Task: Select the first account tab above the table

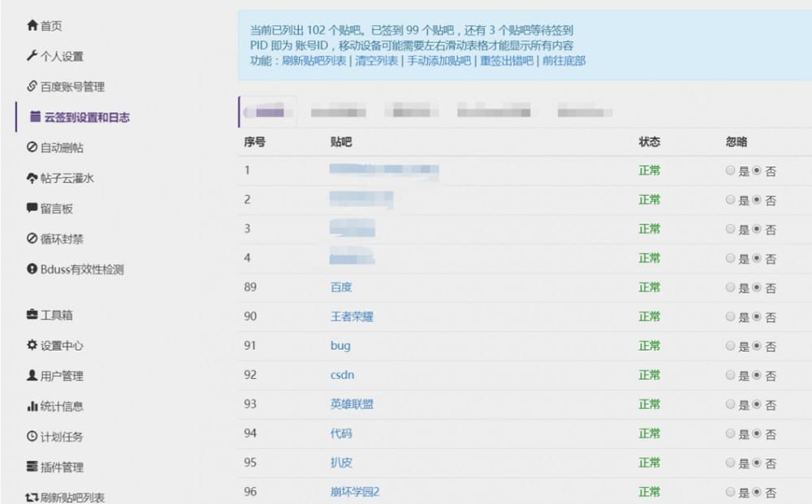Action: click(x=268, y=111)
